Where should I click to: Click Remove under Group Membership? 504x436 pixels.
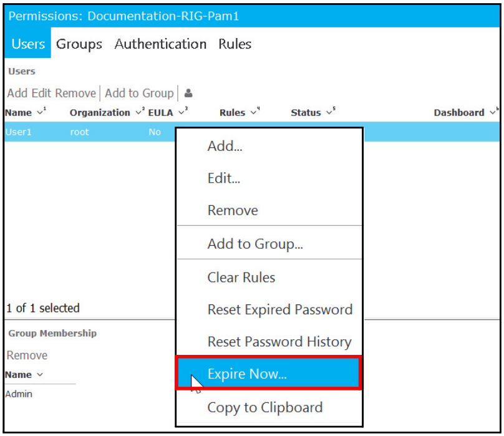click(x=27, y=356)
